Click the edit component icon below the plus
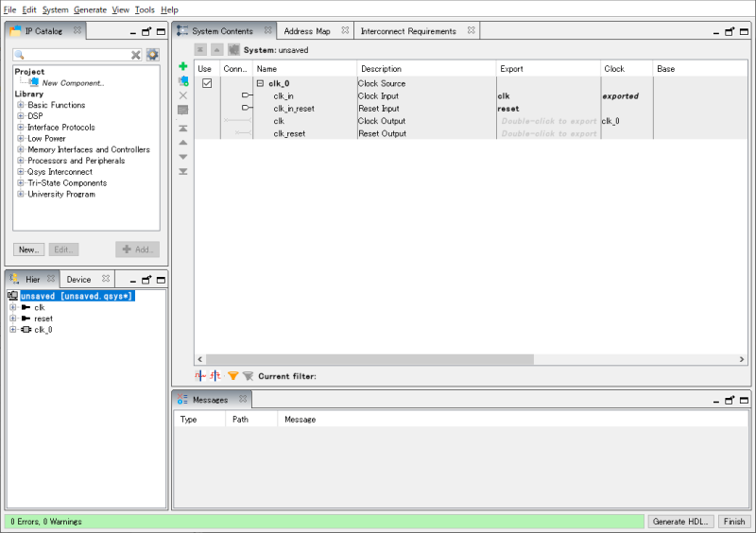Image resolution: width=756 pixels, height=533 pixels. 183,81
